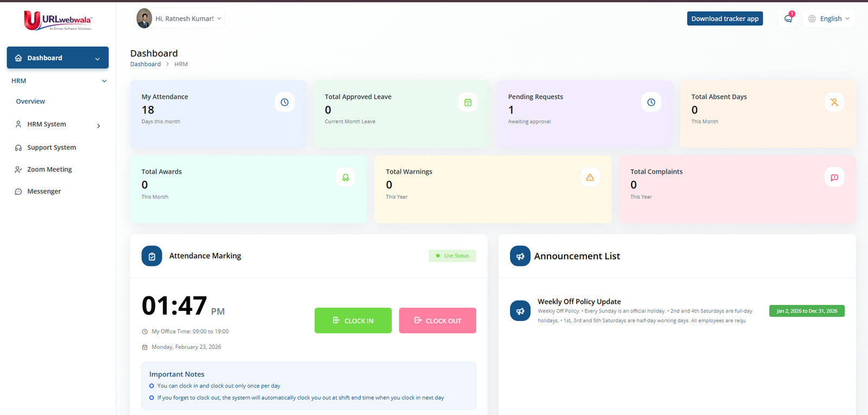Click the megaphone icon next to Weekly Off Policy Update
868x415 pixels.
(520, 311)
